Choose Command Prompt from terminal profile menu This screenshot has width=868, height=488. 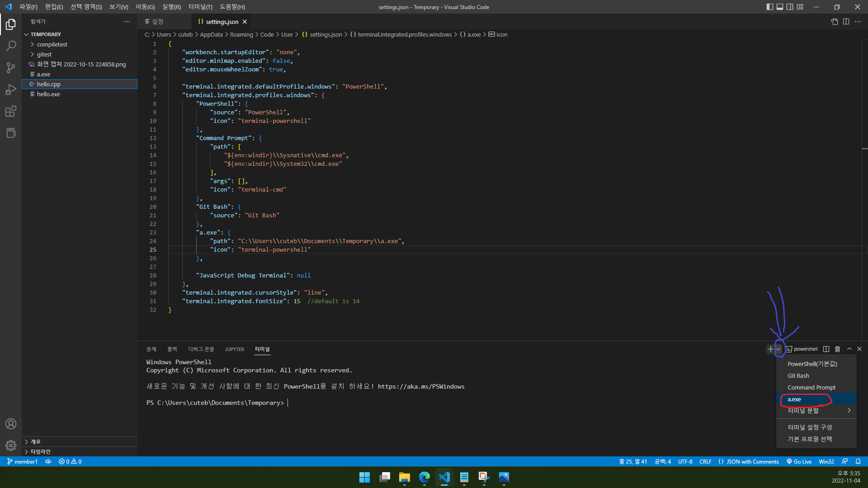point(816,387)
